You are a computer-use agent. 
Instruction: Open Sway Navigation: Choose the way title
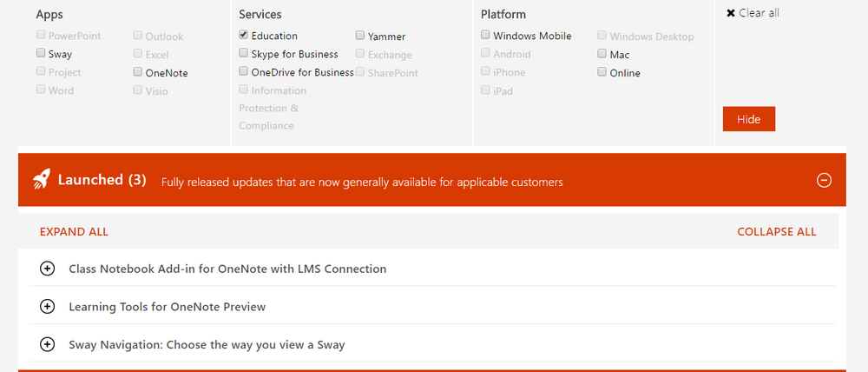[207, 345]
